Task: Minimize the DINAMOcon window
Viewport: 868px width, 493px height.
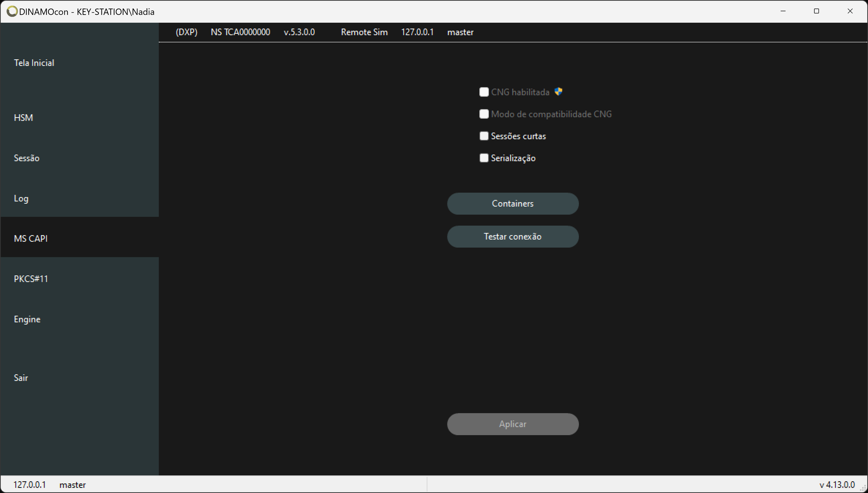Action: coord(783,11)
